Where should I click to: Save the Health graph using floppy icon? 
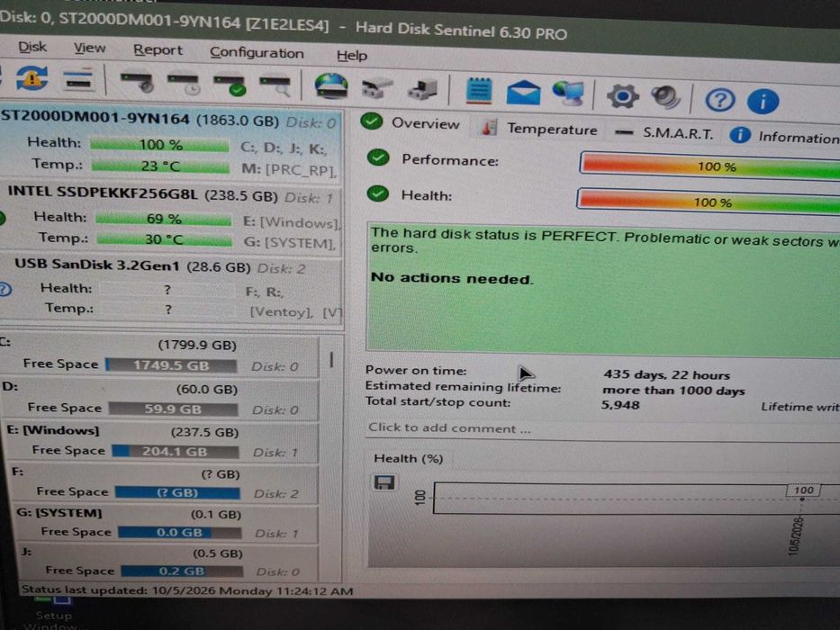click(384, 482)
